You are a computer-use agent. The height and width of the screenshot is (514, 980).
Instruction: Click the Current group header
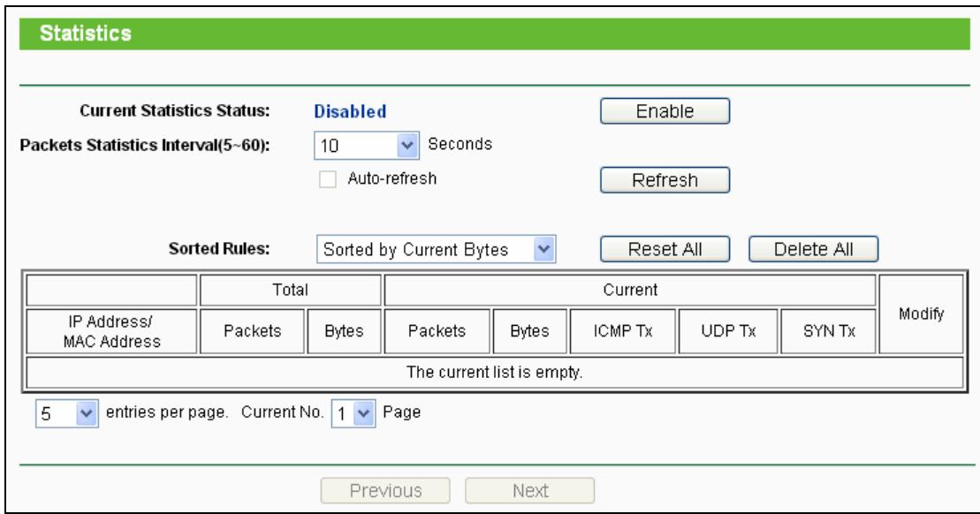pyautogui.click(x=630, y=290)
